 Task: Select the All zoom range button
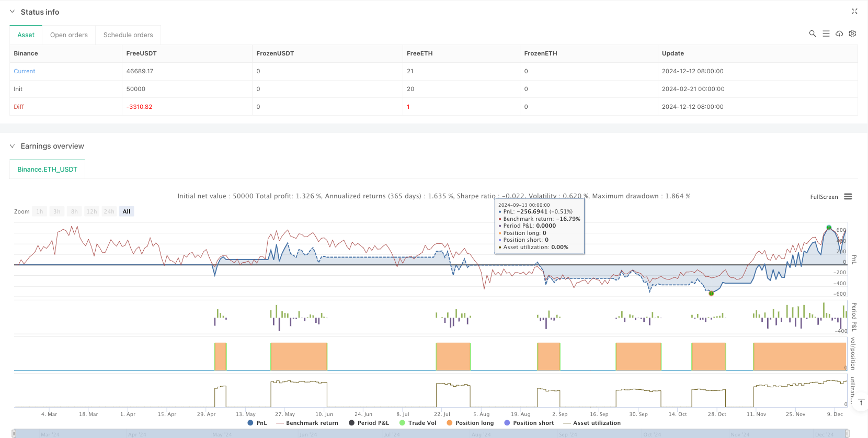(x=127, y=211)
